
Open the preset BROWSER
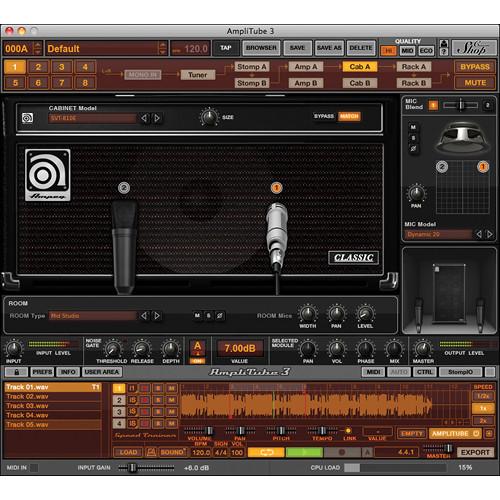(261, 48)
